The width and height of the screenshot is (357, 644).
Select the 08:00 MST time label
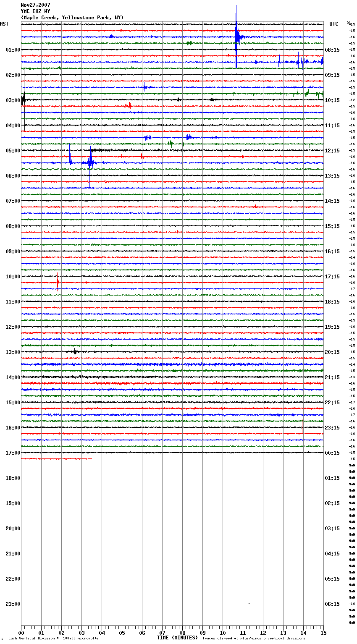click(13, 226)
